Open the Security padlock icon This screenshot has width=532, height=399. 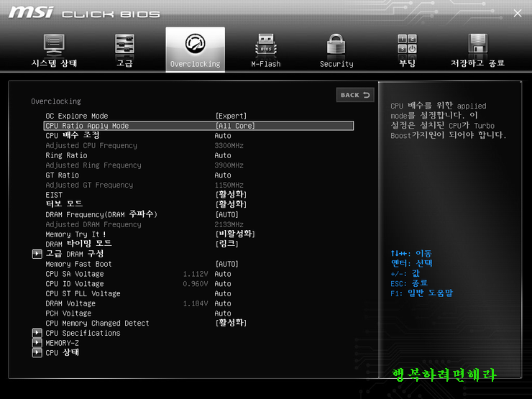coord(336,44)
